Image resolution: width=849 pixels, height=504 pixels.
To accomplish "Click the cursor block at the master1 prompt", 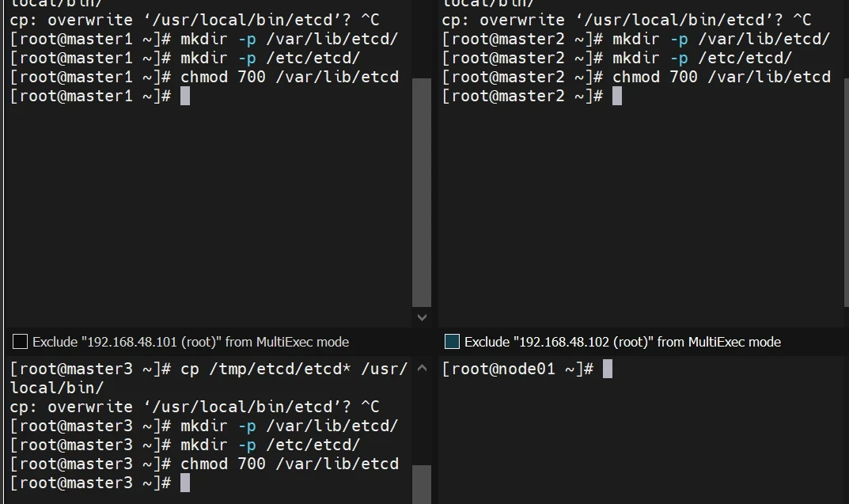I will [x=185, y=97].
